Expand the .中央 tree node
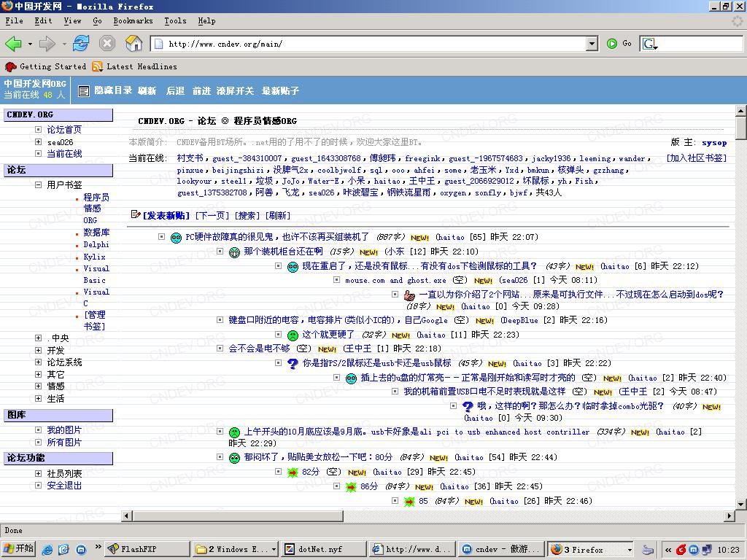 click(x=38, y=338)
